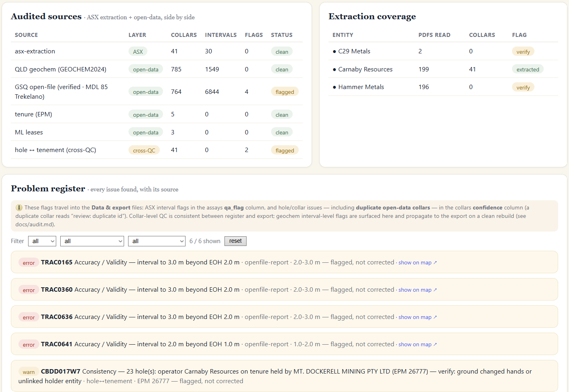Click the Audited sources heading
Viewport: 569px width, 392px height.
[46, 16]
